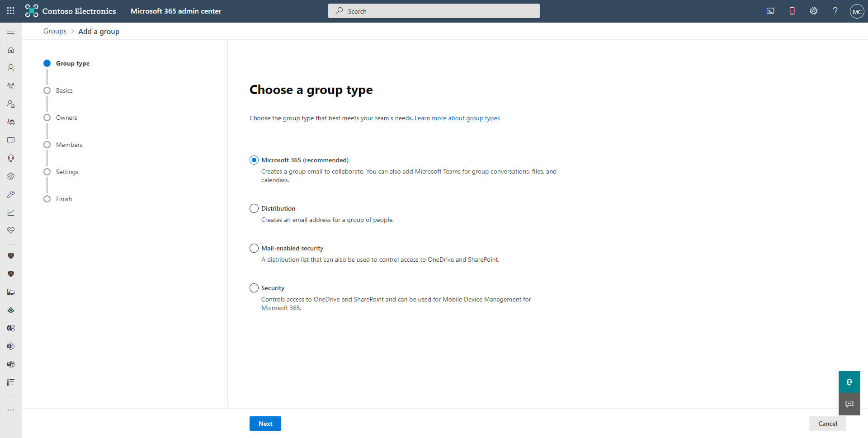Image resolution: width=868 pixels, height=438 pixels.
Task: Select the Security group type
Action: (x=254, y=288)
